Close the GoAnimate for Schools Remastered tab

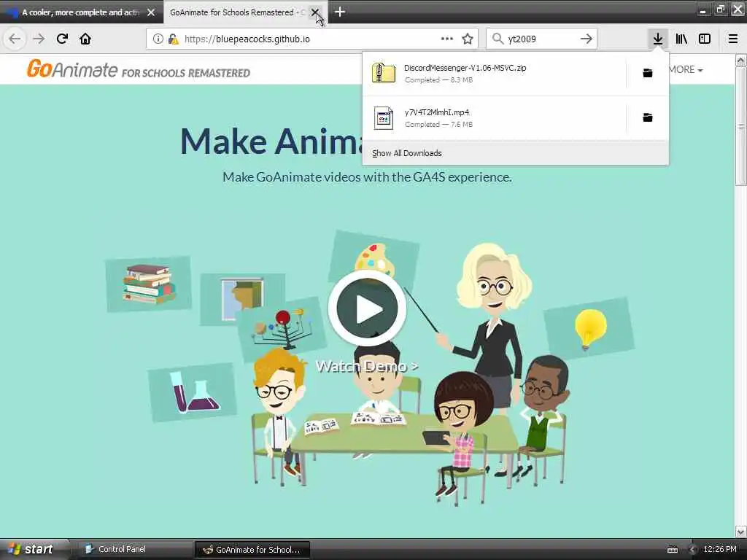[x=315, y=12]
